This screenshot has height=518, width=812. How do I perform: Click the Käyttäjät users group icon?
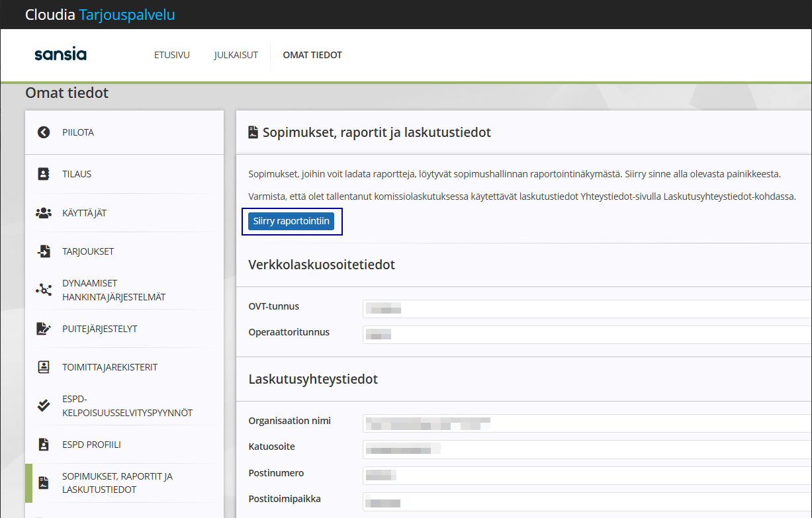[x=44, y=213]
